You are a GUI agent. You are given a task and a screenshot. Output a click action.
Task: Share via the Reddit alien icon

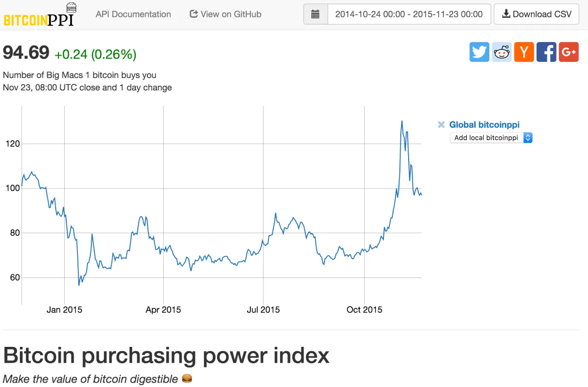[x=502, y=52]
